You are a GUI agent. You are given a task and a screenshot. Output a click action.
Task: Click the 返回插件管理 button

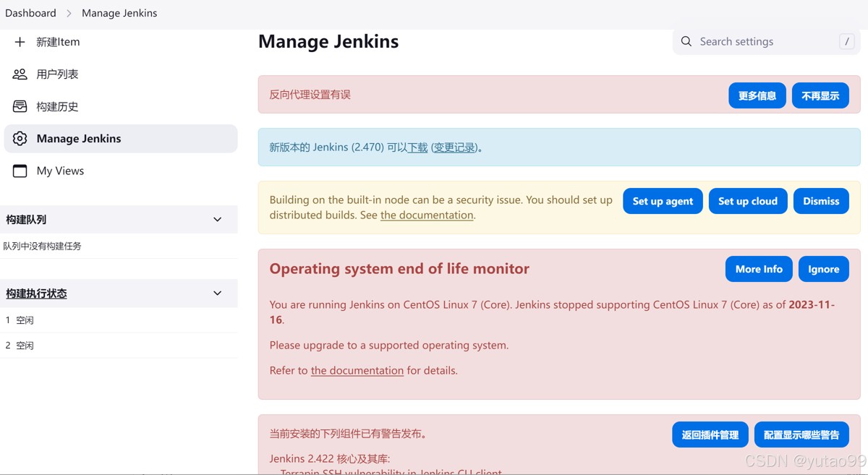pyautogui.click(x=710, y=435)
